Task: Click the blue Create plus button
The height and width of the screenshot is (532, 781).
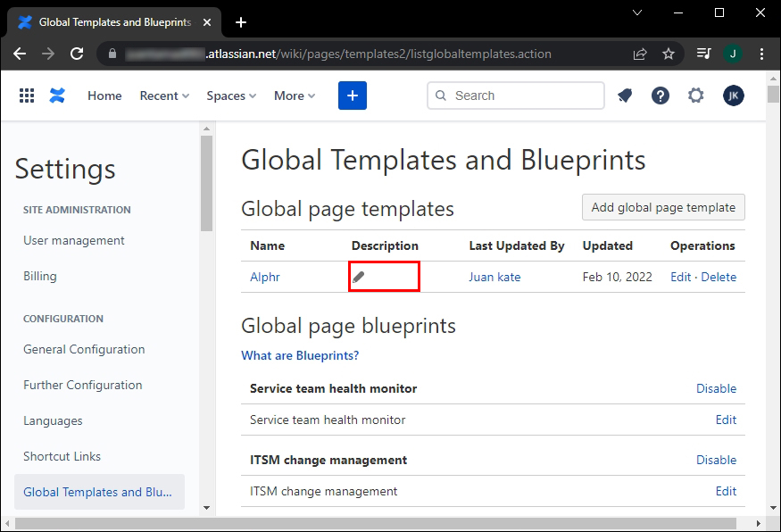Action: (353, 96)
